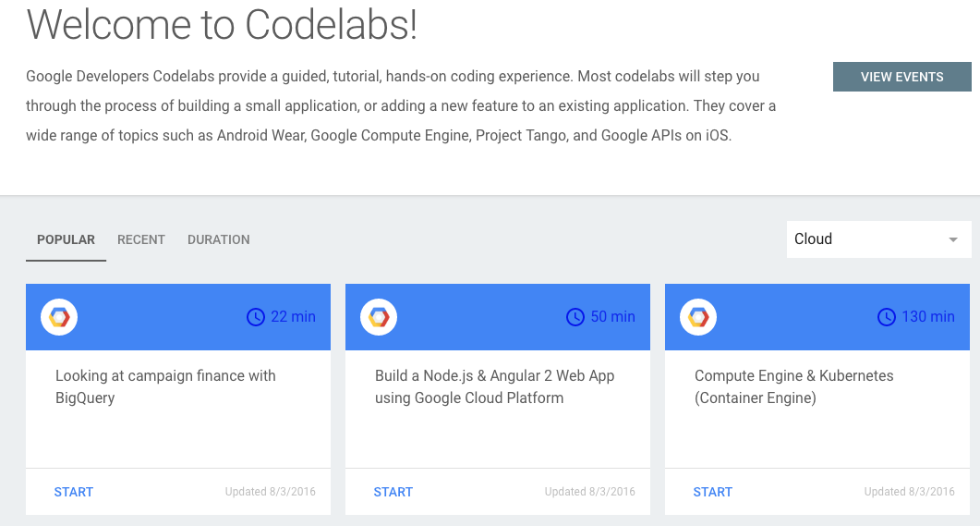Switch to the Recent tab
The width and height of the screenshot is (980, 526).
tap(141, 239)
